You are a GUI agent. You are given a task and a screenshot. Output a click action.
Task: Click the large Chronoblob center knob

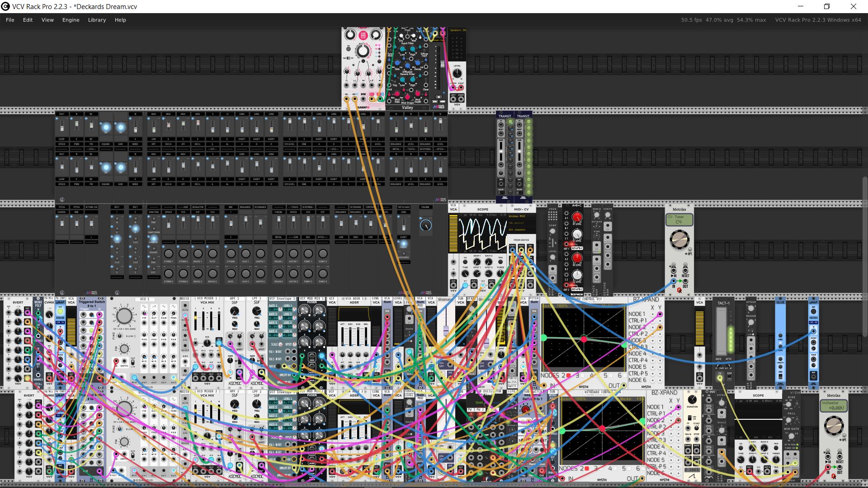[x=363, y=51]
